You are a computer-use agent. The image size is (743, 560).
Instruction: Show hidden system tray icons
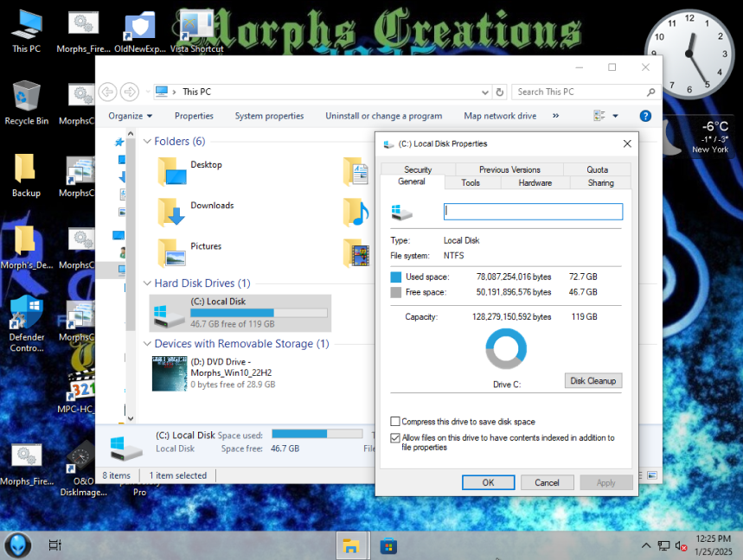point(646,546)
